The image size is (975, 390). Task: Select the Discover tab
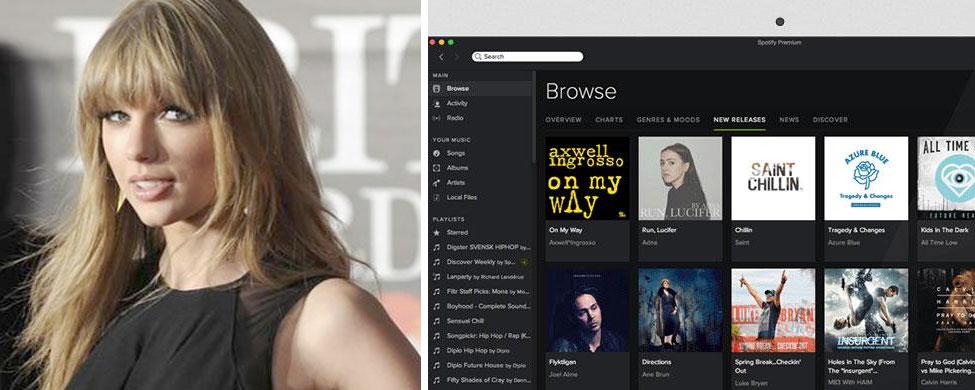(x=830, y=119)
